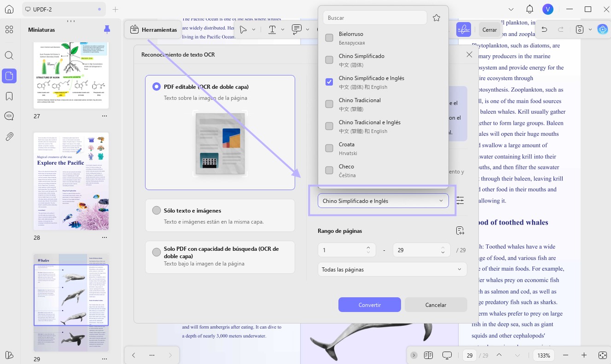Click the custom page range icon
This screenshot has width=611, height=364.
tap(460, 231)
